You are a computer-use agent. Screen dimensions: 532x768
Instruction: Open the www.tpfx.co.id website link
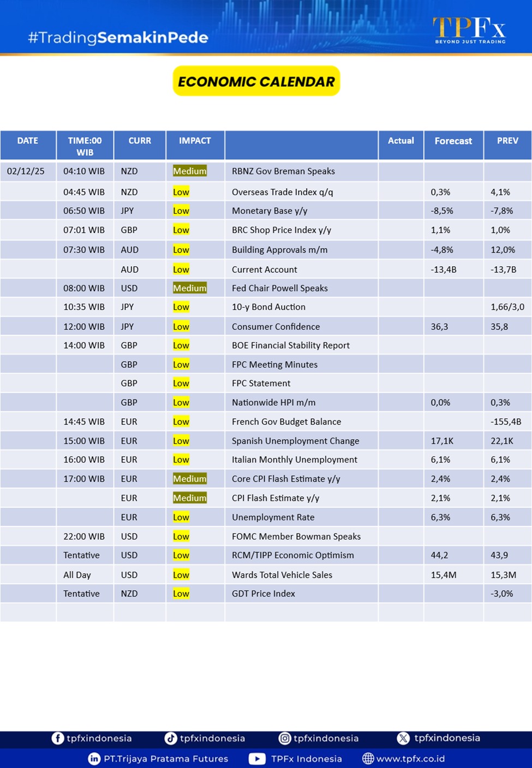pyautogui.click(x=410, y=759)
